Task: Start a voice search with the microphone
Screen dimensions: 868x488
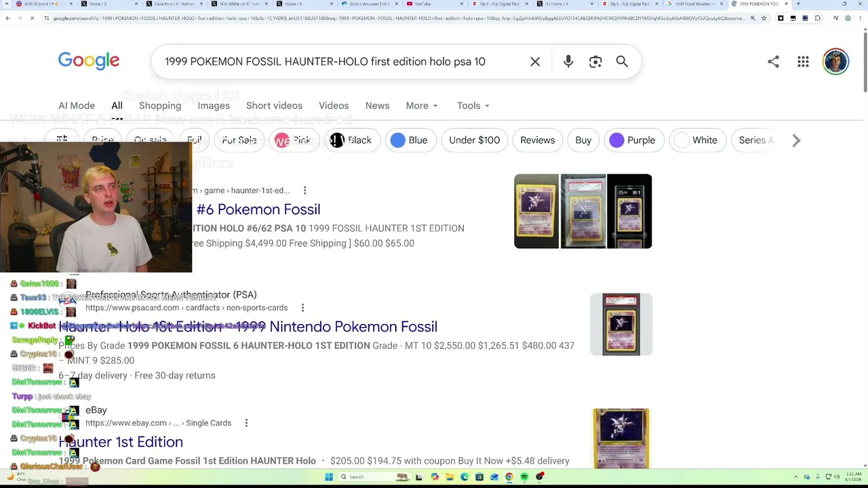Action: (568, 62)
